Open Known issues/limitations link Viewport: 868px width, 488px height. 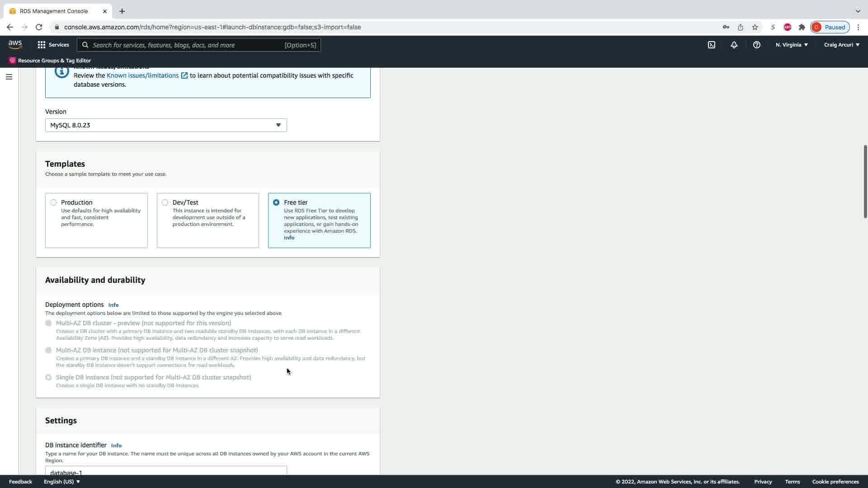143,75
